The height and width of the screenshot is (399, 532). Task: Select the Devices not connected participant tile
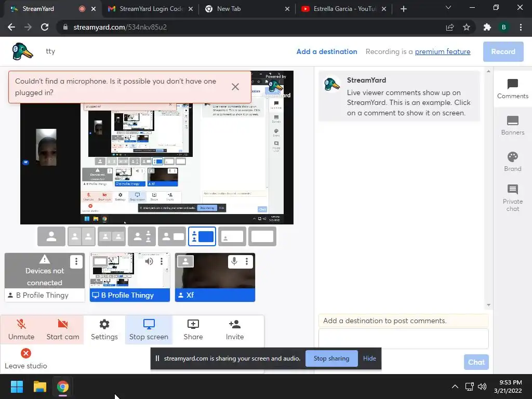click(45, 277)
